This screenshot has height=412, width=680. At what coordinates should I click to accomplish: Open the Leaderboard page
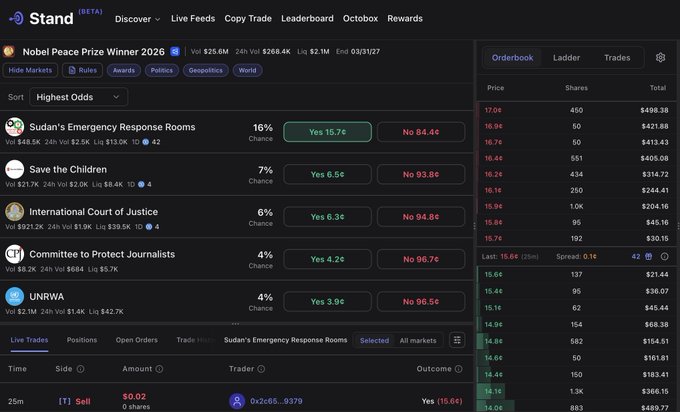click(307, 18)
